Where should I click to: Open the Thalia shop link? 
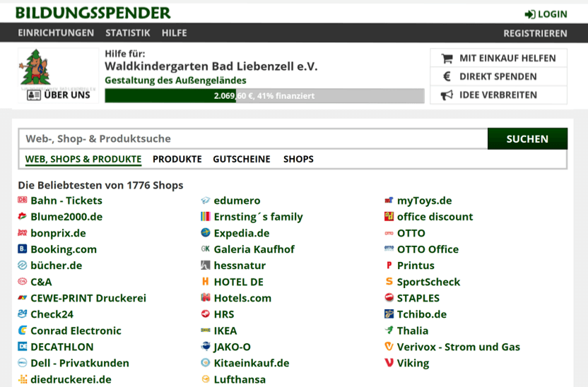[x=413, y=331]
